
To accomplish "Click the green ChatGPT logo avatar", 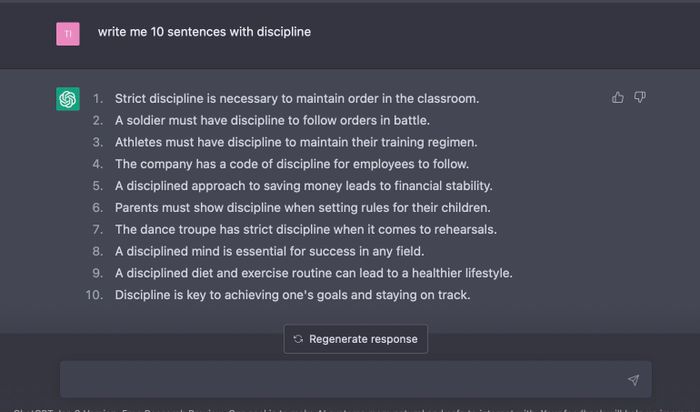I will (68, 99).
